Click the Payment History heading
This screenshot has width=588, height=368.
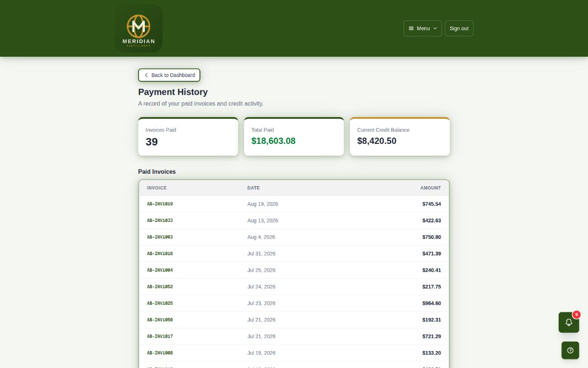tap(173, 92)
